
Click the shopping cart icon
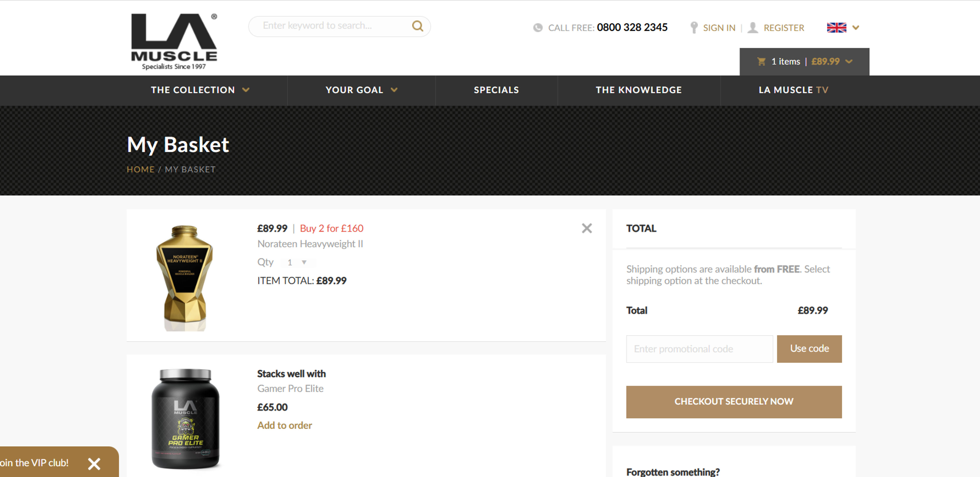tap(761, 61)
